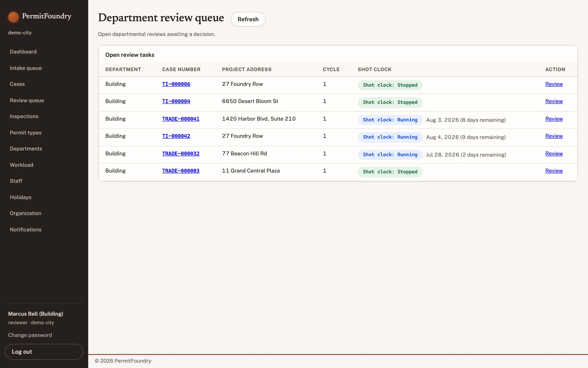Screen dimensions: 588x368
Task: Open the Inspections page
Action: click(24, 116)
